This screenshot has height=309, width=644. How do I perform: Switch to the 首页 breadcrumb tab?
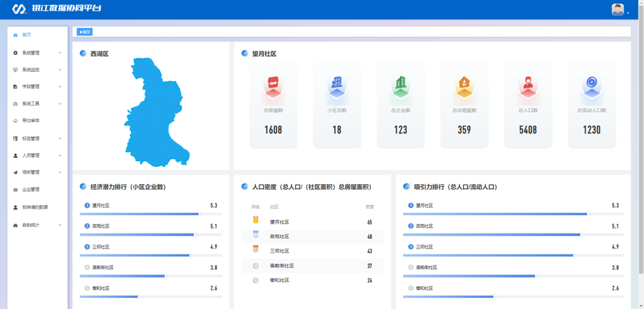(85, 32)
